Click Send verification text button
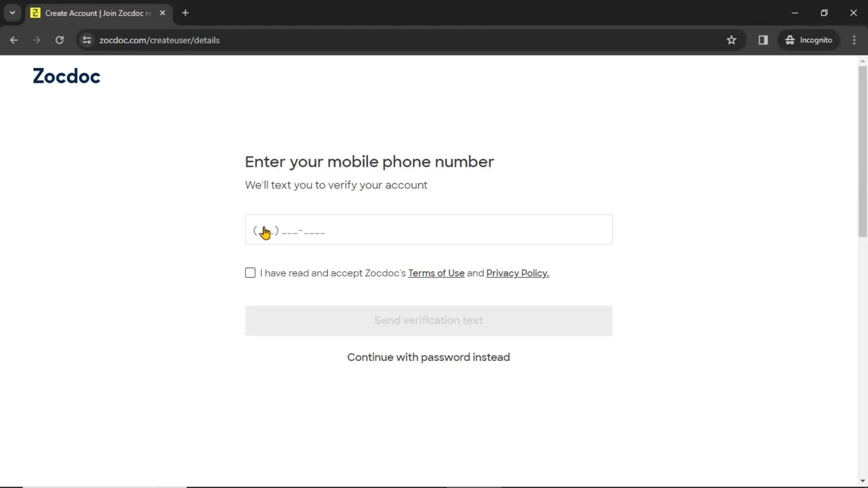Screen dimensions: 868x488 [429, 321]
